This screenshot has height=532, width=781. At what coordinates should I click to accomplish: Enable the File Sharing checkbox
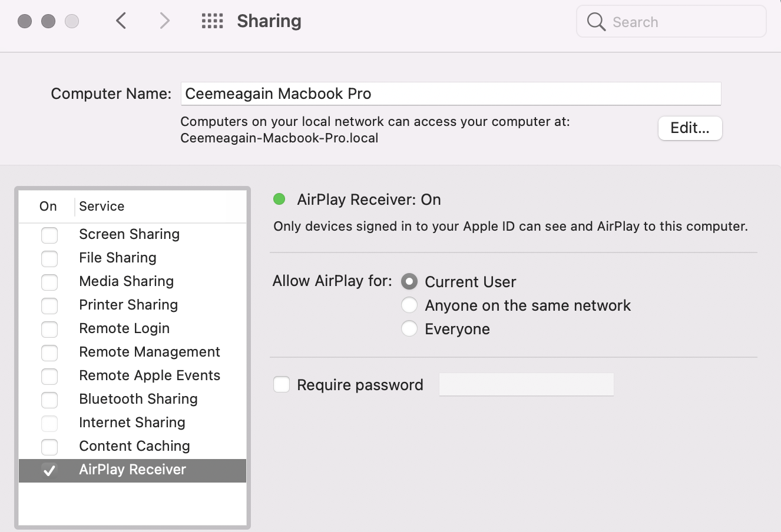(49, 258)
